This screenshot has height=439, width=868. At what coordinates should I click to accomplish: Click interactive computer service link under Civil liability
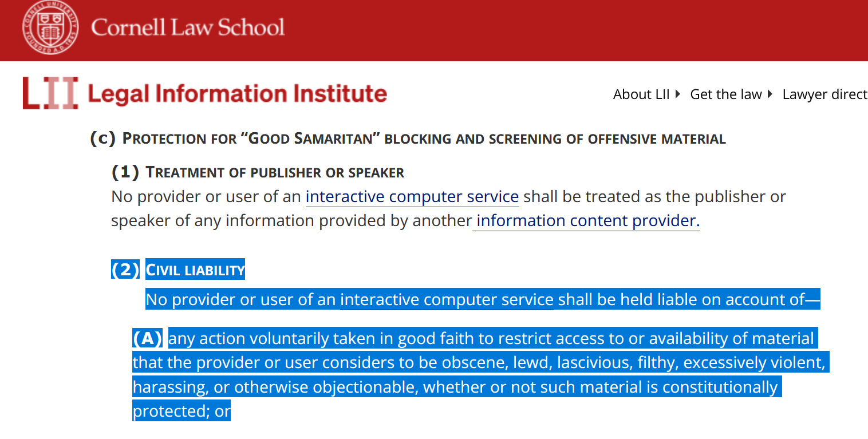(447, 299)
